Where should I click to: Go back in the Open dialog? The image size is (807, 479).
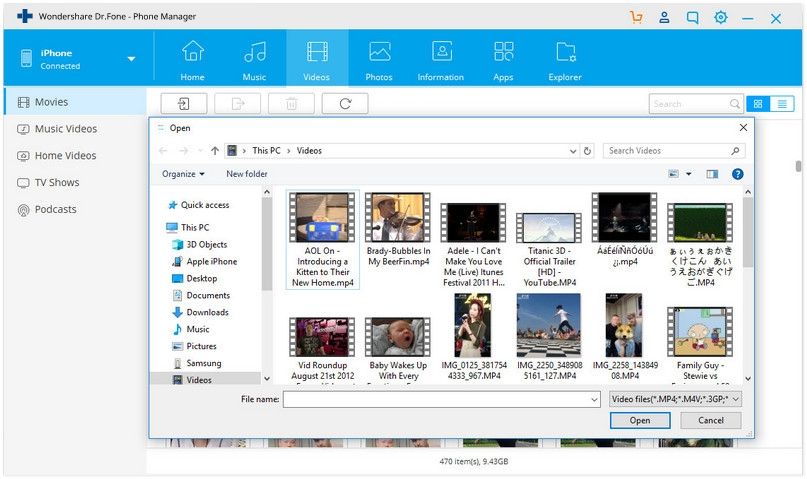point(163,151)
